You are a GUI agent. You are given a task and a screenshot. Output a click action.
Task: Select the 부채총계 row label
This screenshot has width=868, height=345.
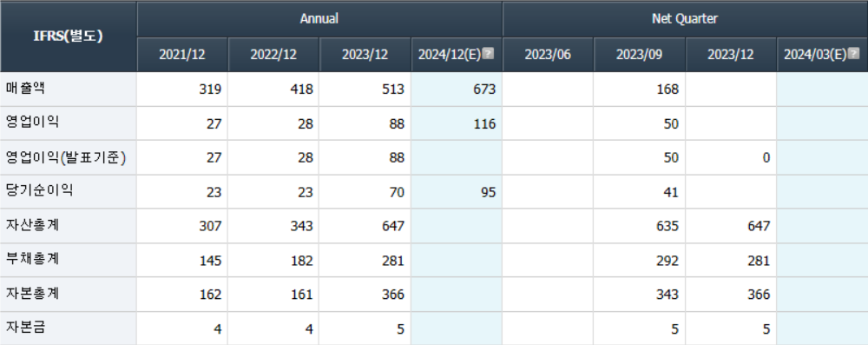coord(32,260)
